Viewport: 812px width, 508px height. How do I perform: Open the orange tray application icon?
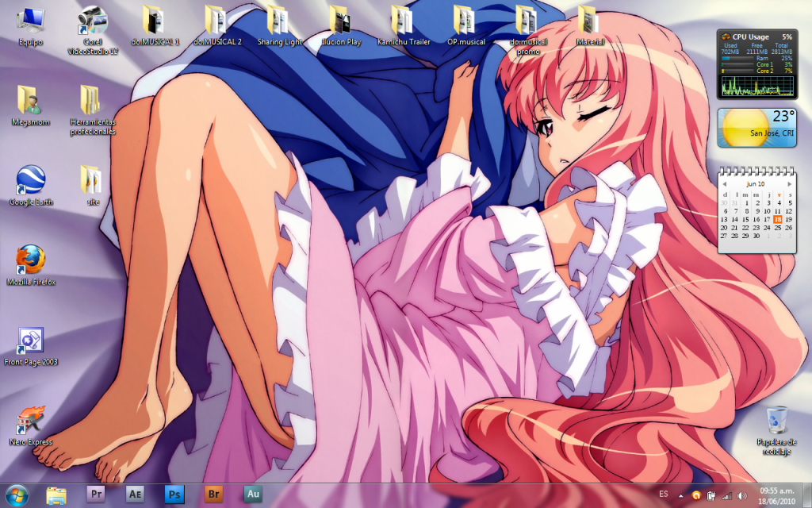click(696, 495)
